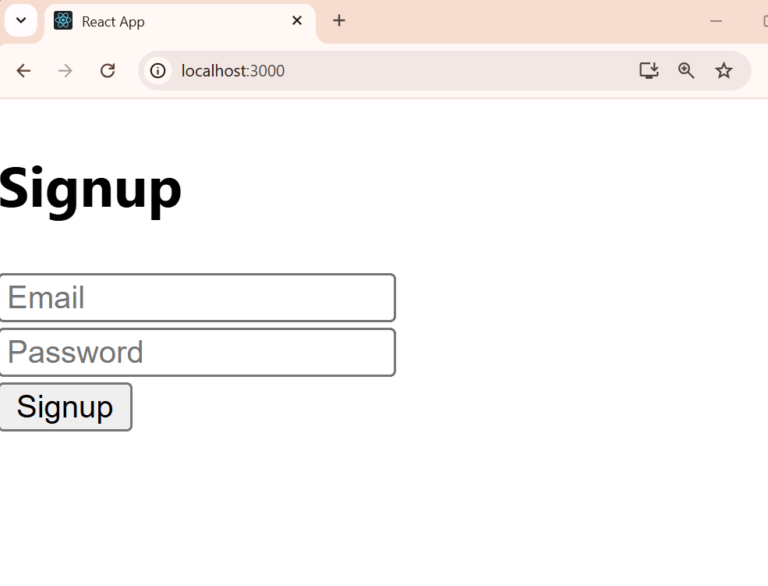This screenshot has width=768, height=586.
Task: Click into the Email field
Action: (197, 298)
